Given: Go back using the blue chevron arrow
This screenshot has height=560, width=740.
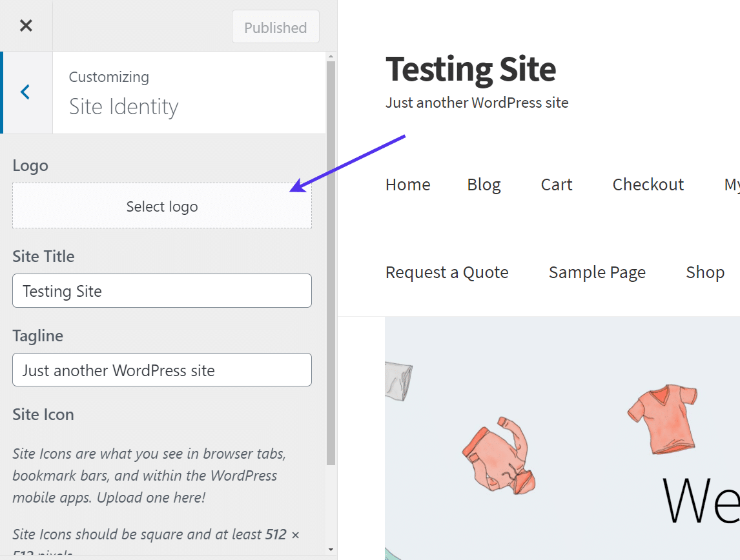Looking at the screenshot, I should 25,92.
